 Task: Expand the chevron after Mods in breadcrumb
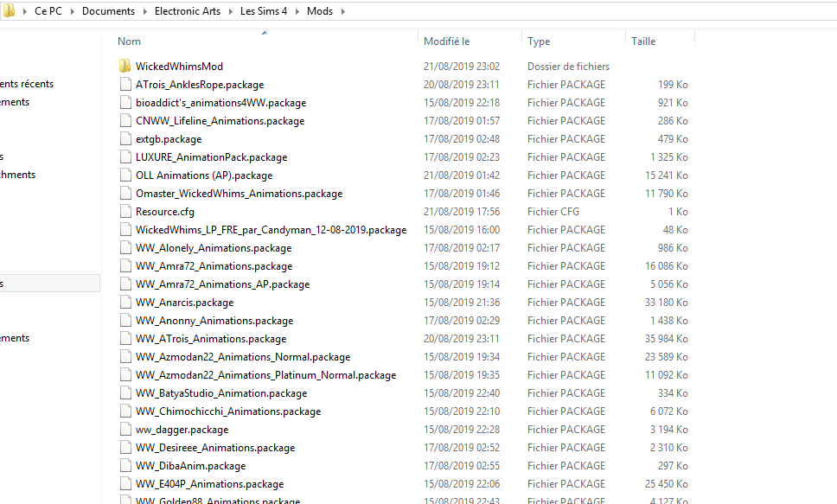[x=342, y=11]
